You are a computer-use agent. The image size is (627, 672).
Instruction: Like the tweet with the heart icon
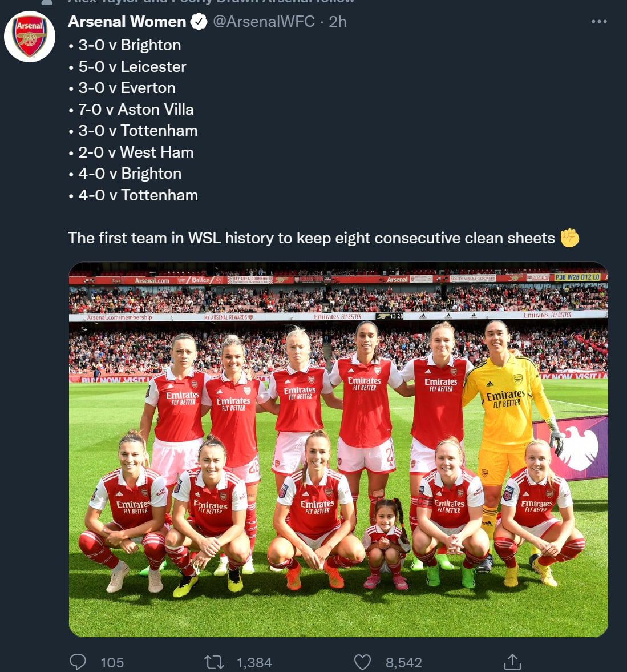[x=363, y=662]
